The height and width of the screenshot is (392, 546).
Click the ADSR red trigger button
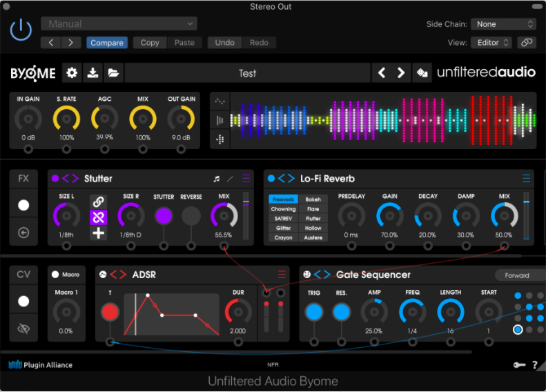(x=110, y=312)
